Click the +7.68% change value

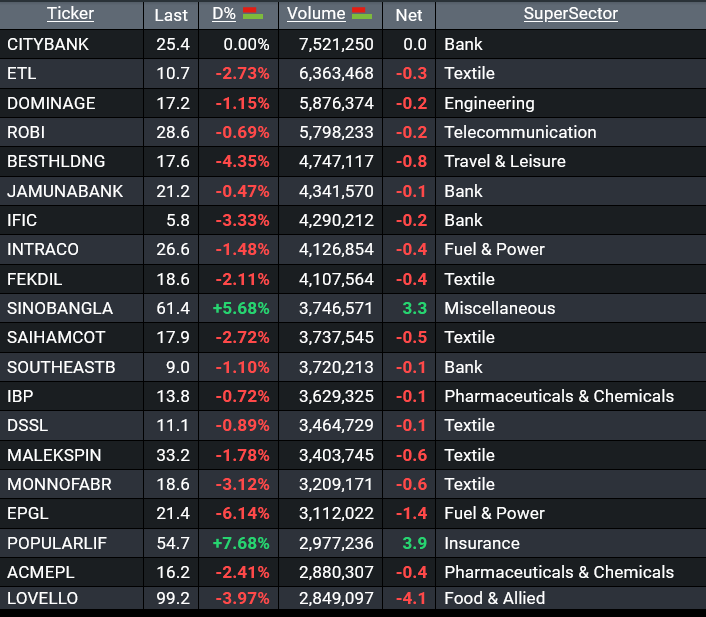240,543
